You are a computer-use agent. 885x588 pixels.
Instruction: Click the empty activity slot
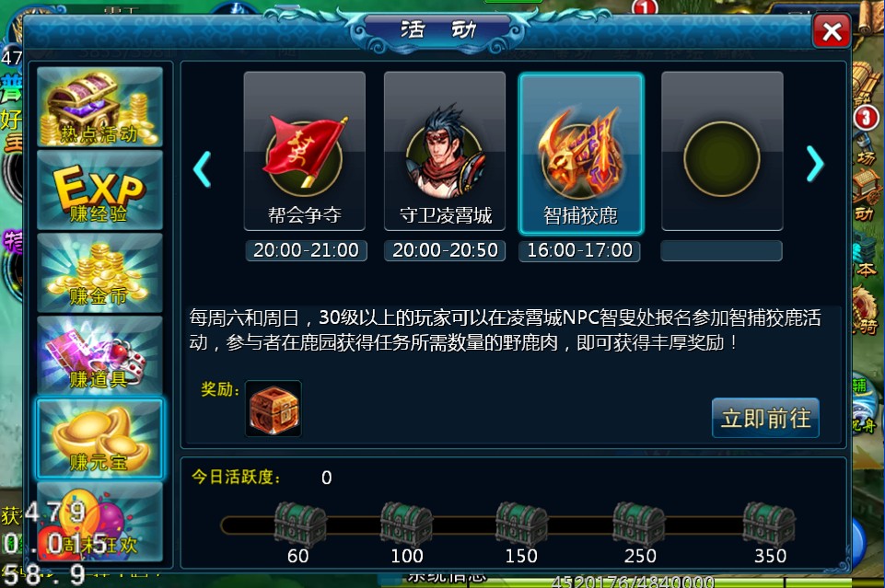(x=722, y=151)
